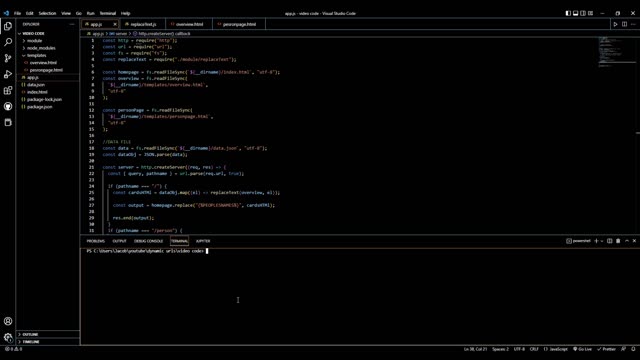Open the Go menu

[79, 13]
